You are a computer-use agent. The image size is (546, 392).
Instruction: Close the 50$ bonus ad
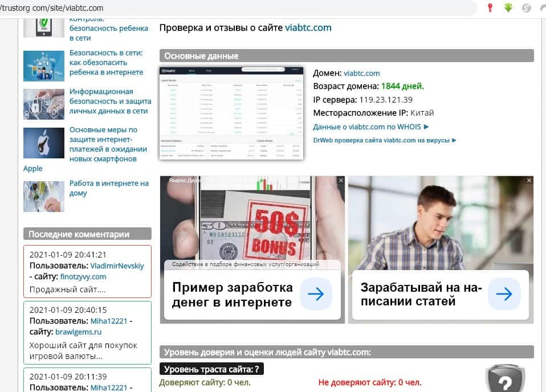point(341,181)
